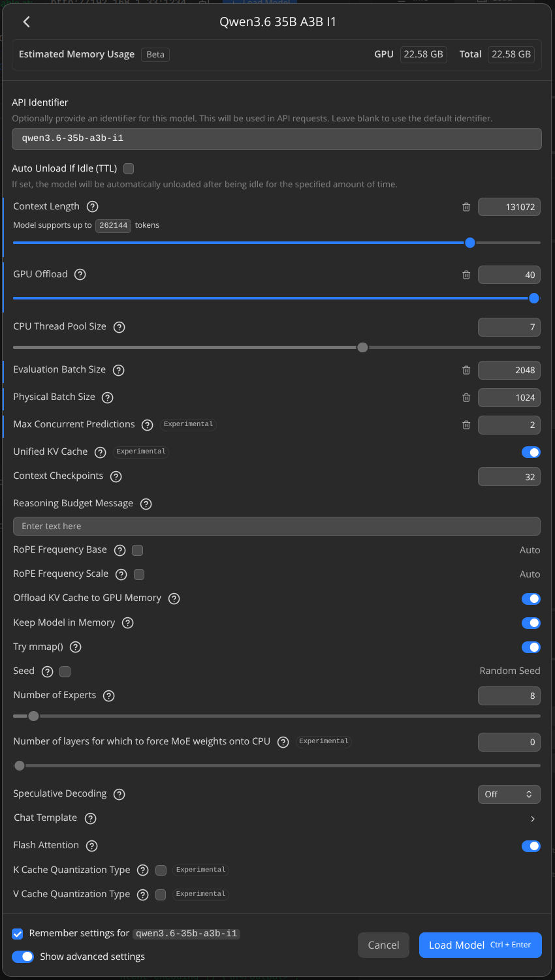Open help icon for Number of Experts
Image resolution: width=555 pixels, height=980 pixels.
(109, 696)
